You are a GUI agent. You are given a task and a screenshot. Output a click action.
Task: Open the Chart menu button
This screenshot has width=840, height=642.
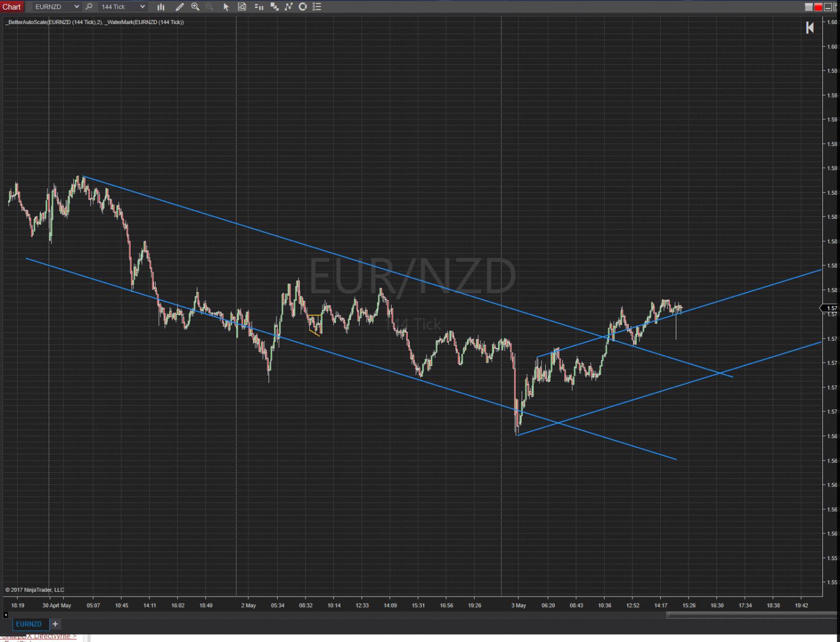click(12, 6)
